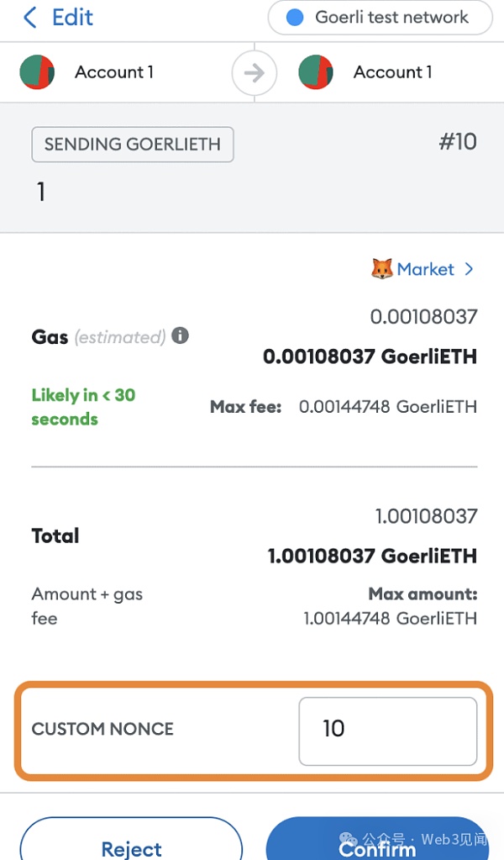Viewport: 504px width, 860px height.
Task: Click the back chevron beside Edit
Action: pyautogui.click(x=30, y=18)
